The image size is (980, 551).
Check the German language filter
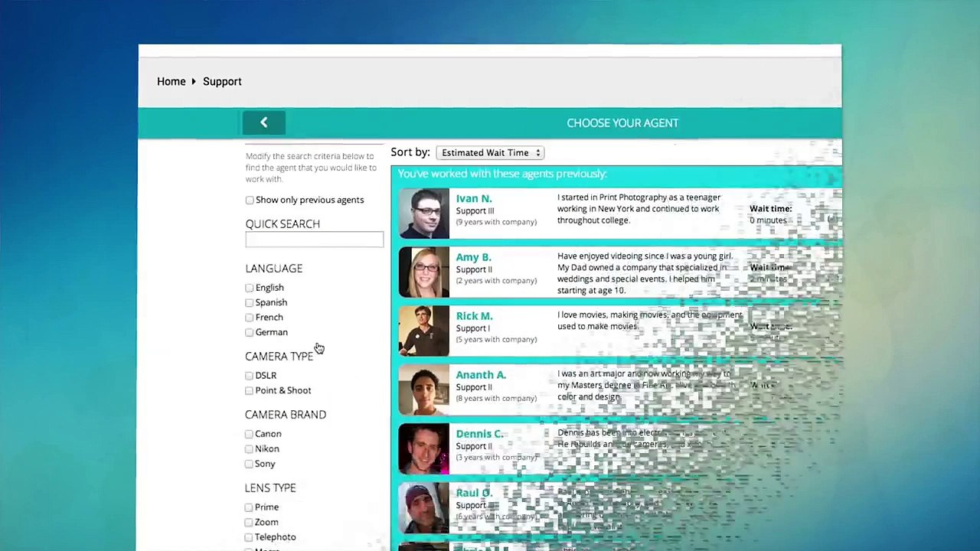250,332
